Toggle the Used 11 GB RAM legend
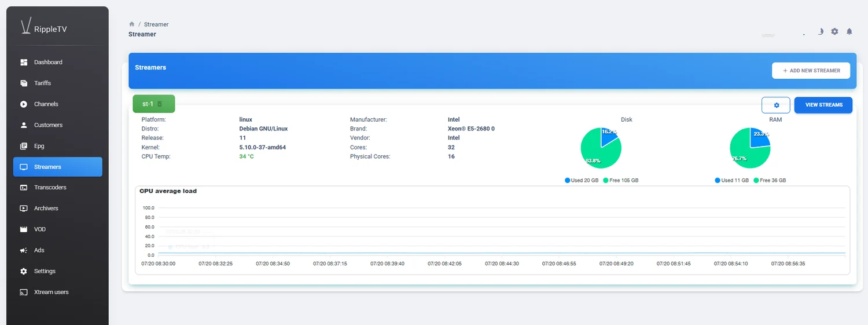This screenshot has height=325, width=868. point(732,180)
